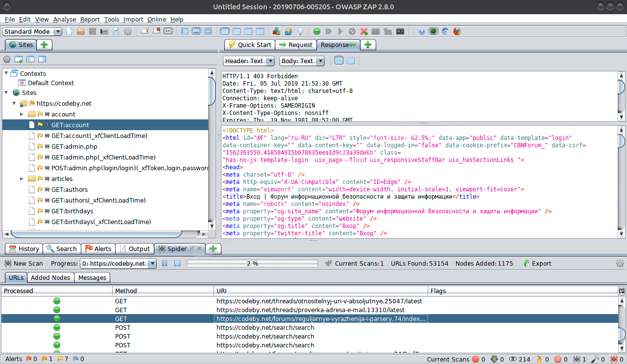The height and width of the screenshot is (364, 627).
Task: Pause the running spider scan
Action: (165, 263)
